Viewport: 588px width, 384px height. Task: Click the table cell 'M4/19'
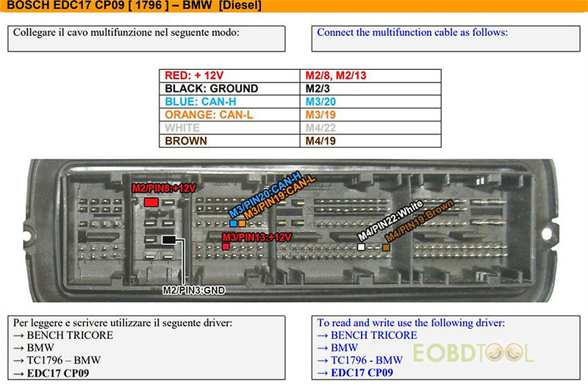point(370,141)
